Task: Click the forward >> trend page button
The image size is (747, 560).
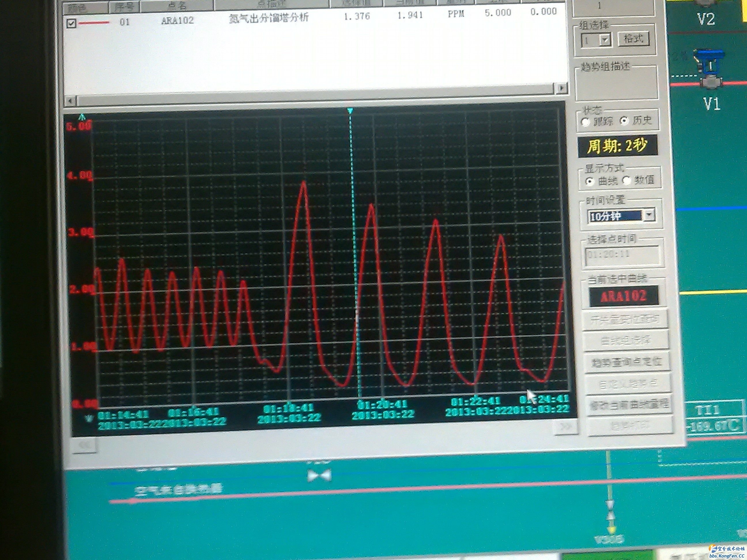Action: point(566,426)
